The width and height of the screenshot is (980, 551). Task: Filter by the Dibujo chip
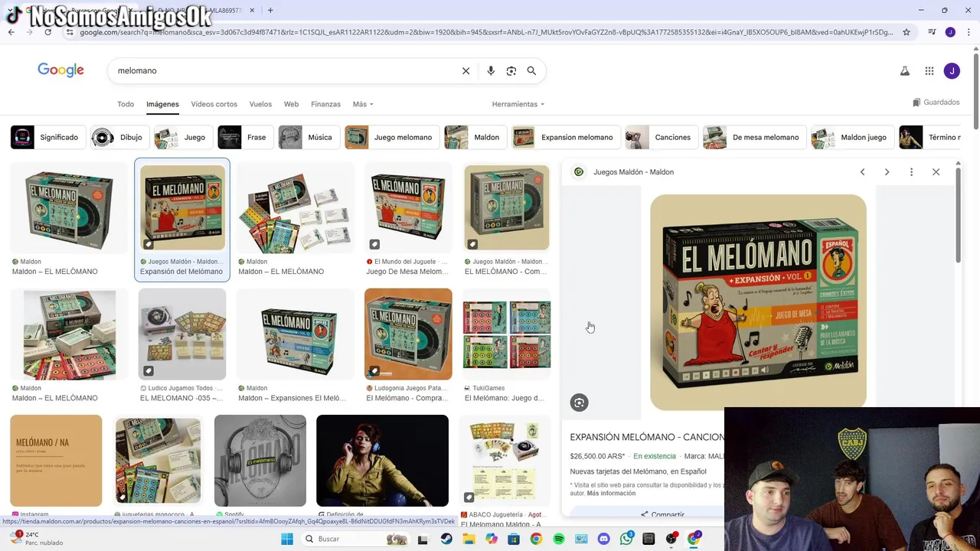[119, 137]
